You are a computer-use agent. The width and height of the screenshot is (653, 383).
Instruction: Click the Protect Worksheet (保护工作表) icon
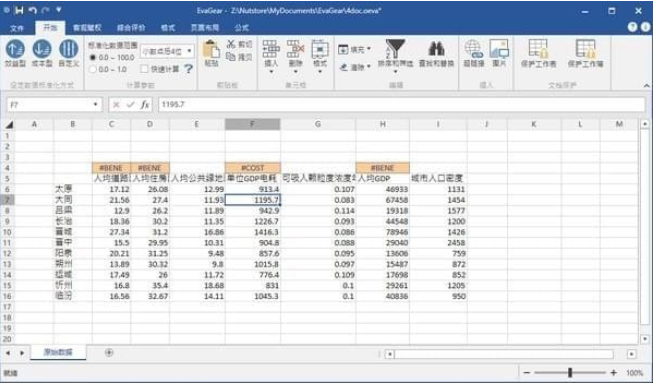click(x=538, y=49)
